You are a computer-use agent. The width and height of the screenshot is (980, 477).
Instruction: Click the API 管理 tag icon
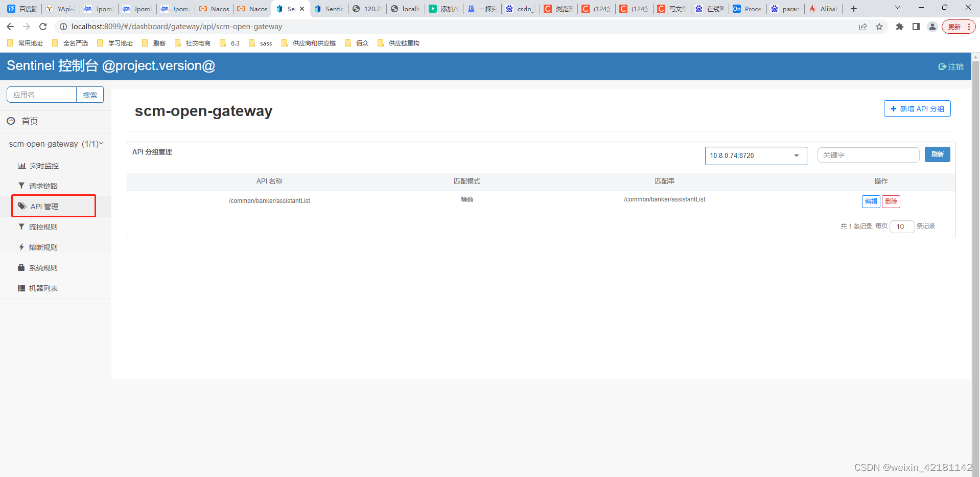click(22, 206)
